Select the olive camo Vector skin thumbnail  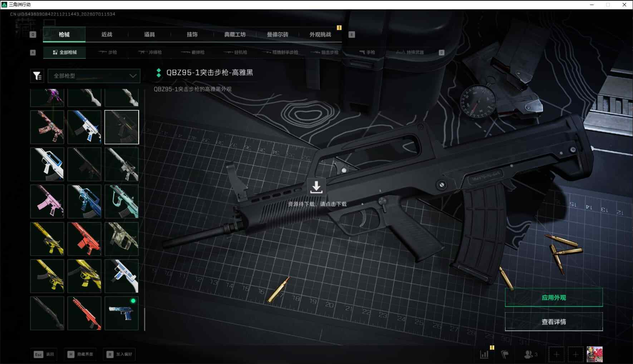[x=122, y=239]
